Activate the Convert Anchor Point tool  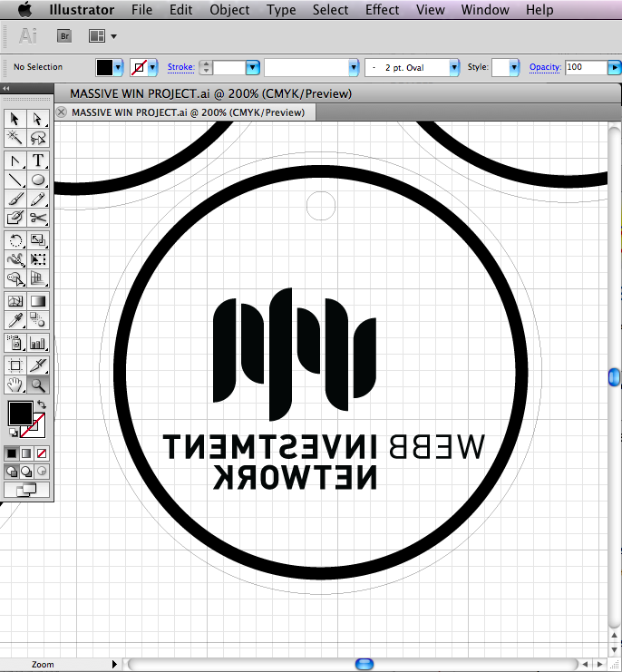15,161
